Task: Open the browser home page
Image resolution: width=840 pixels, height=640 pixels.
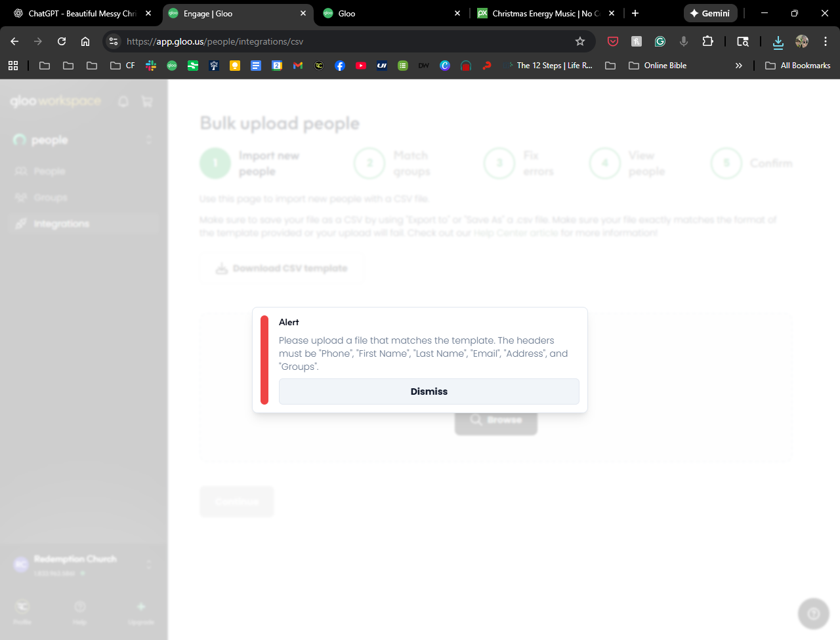Action: [x=85, y=41]
